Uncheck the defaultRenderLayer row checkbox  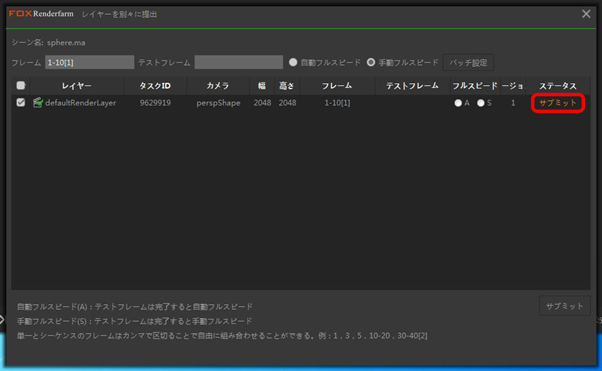21,103
